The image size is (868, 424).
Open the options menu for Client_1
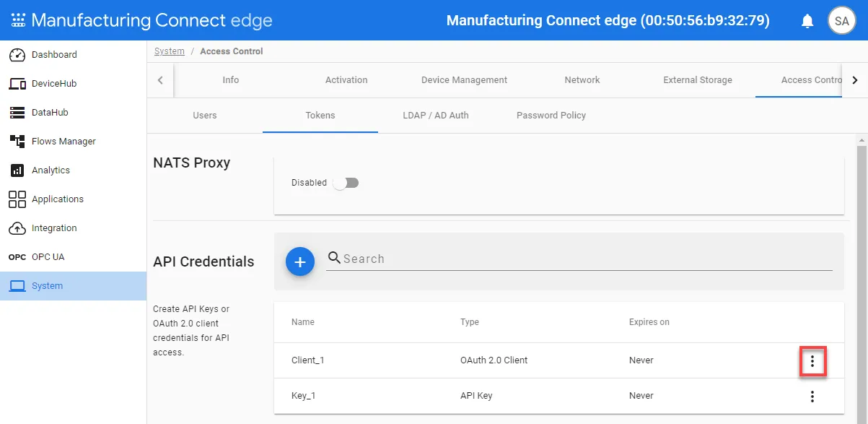(812, 361)
